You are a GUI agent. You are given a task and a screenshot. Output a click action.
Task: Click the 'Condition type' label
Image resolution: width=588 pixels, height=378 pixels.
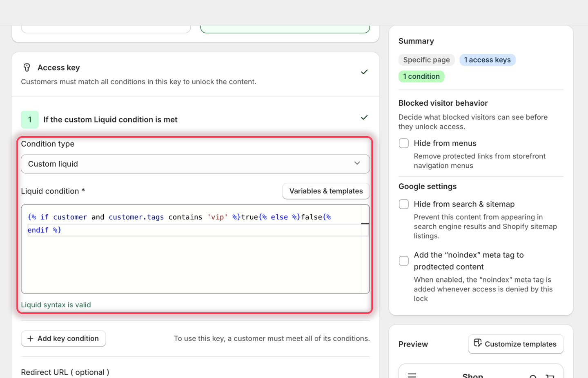[48, 144]
